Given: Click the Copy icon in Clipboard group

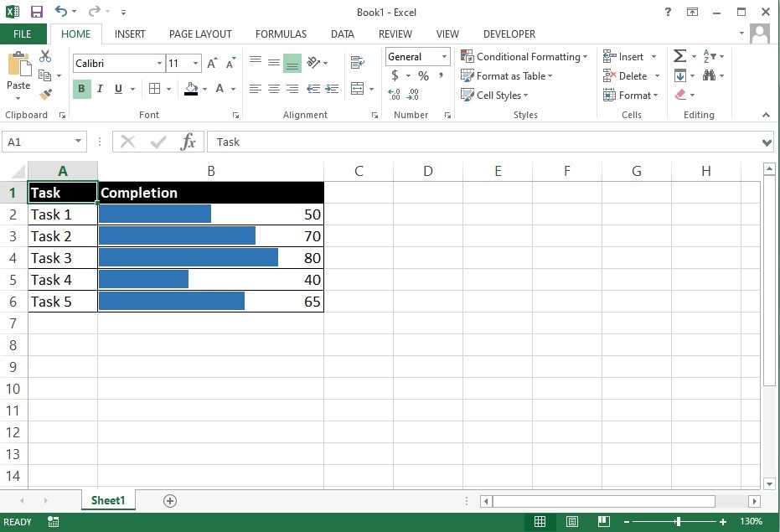Looking at the screenshot, I should click(44, 75).
